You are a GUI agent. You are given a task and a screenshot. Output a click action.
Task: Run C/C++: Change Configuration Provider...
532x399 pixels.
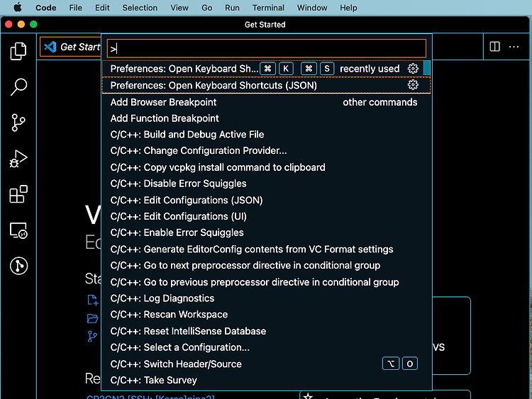pos(266,150)
